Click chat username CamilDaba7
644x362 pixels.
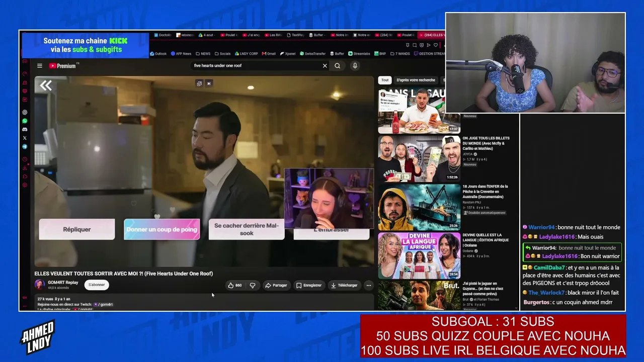[x=549, y=268]
